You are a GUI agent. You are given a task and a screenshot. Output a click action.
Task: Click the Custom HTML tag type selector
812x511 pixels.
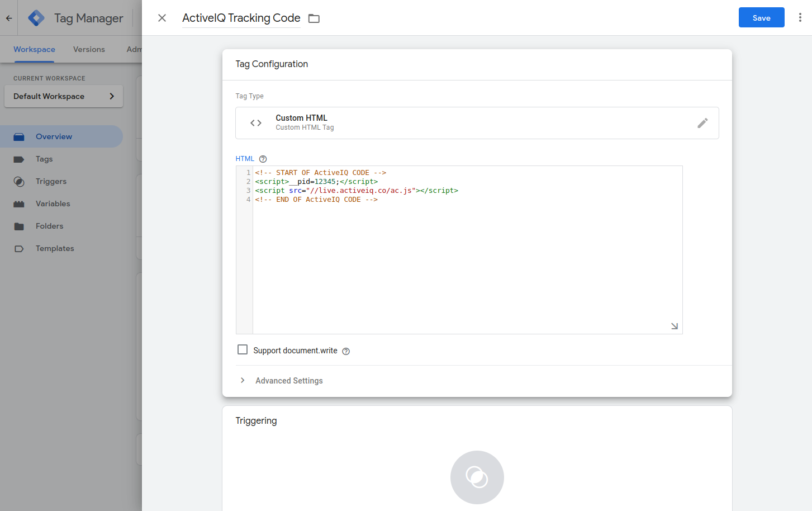tap(477, 123)
